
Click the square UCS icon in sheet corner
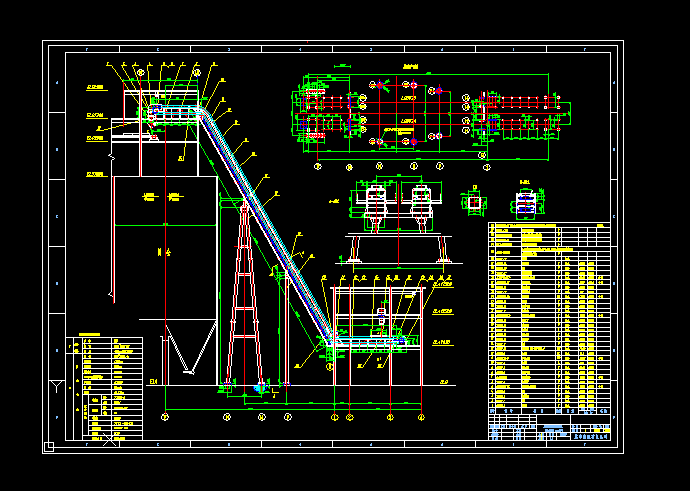click(x=49, y=447)
